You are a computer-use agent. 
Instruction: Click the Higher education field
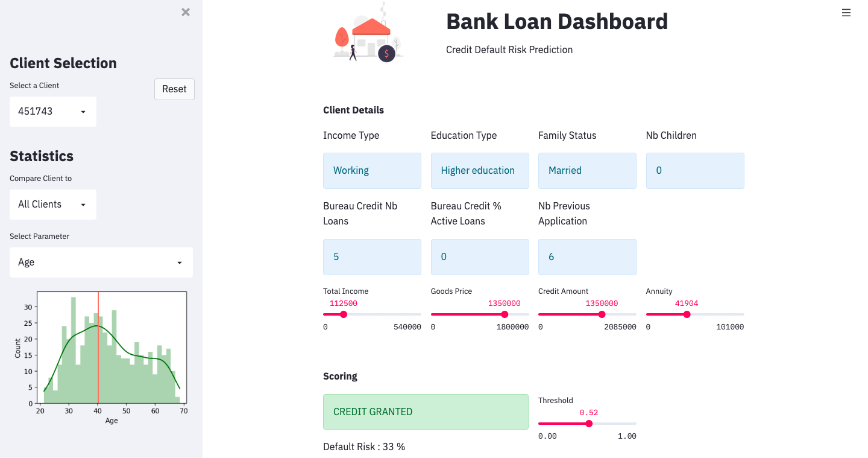[x=480, y=171]
